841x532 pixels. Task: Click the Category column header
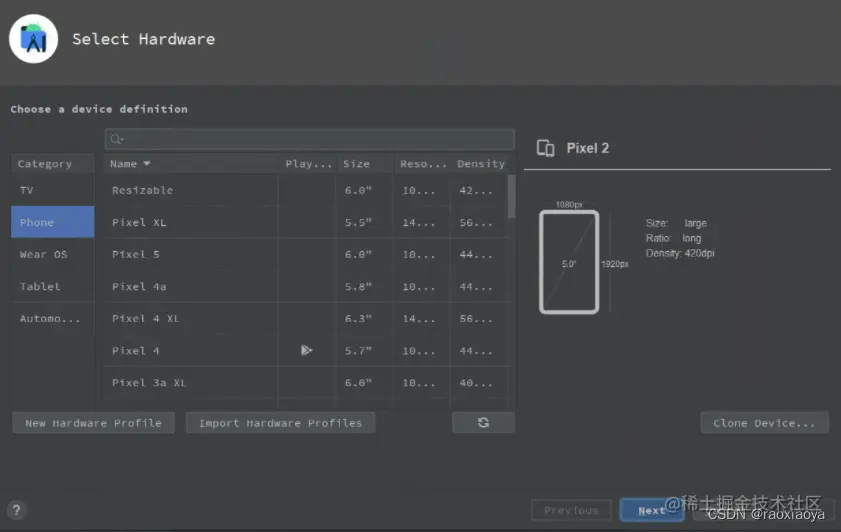[53, 164]
